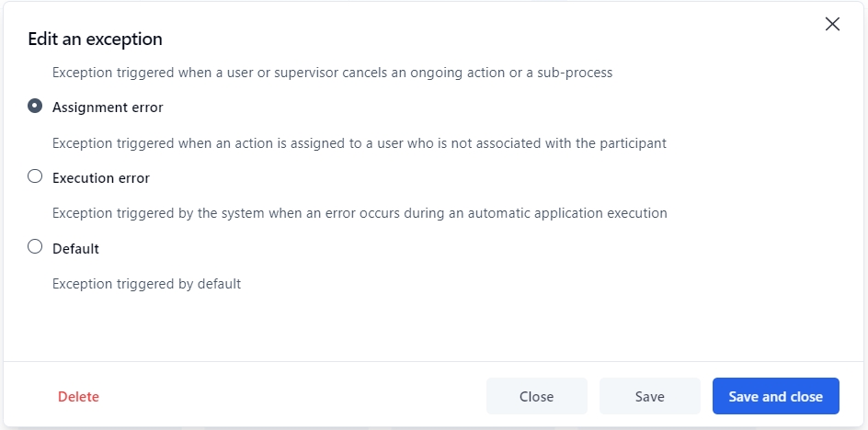This screenshot has height=430, width=868.
Task: Hit the Save button
Action: [649, 397]
